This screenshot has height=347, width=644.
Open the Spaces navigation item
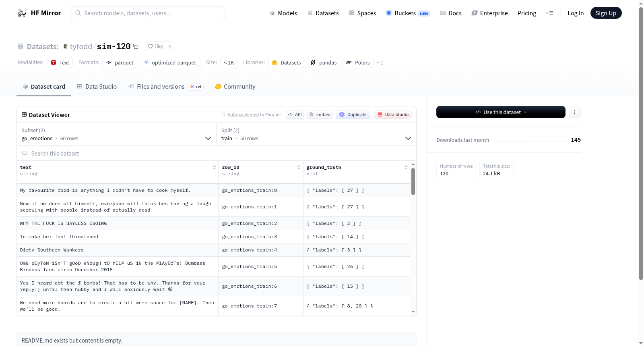(363, 13)
